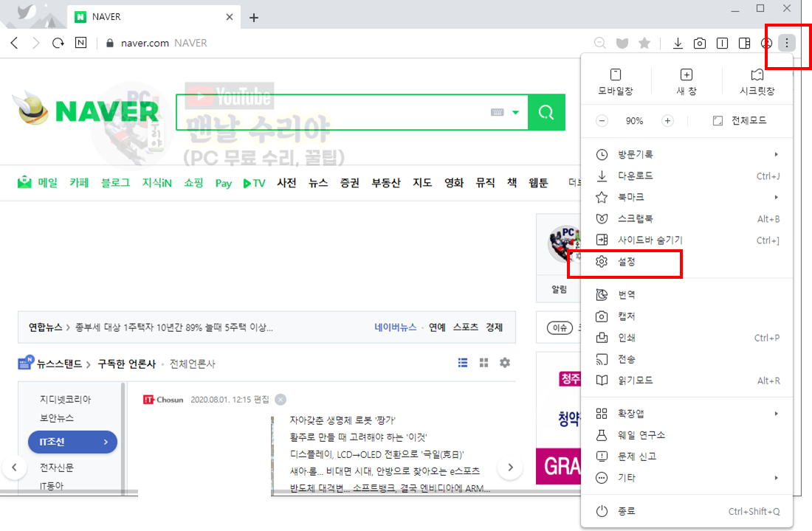The height and width of the screenshot is (531, 812).
Task: Open the 연합뉴스 headline about 종부세
Action: pyautogui.click(x=174, y=327)
